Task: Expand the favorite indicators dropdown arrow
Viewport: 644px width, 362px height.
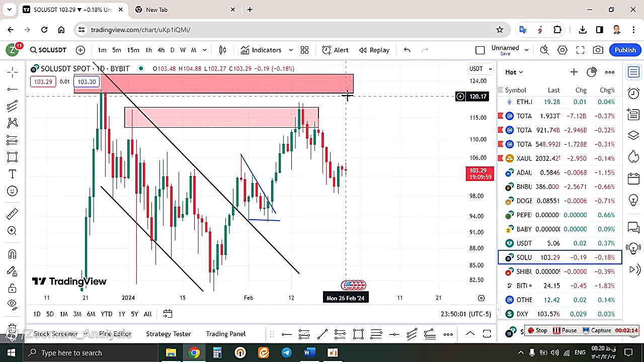Action: click(291, 50)
